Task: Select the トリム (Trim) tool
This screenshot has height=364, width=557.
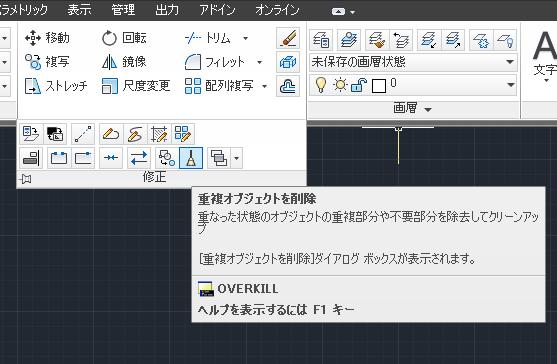Action: [208, 38]
